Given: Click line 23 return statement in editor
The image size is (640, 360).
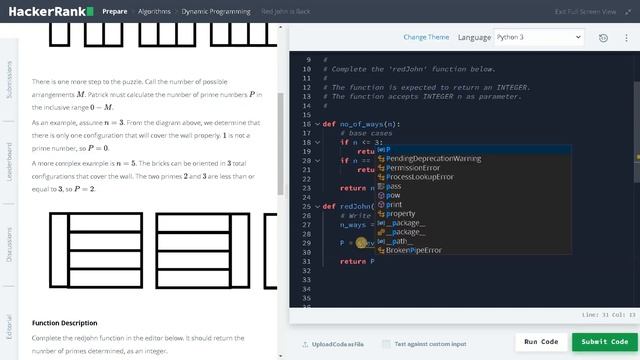Looking at the screenshot, I should (x=357, y=188).
